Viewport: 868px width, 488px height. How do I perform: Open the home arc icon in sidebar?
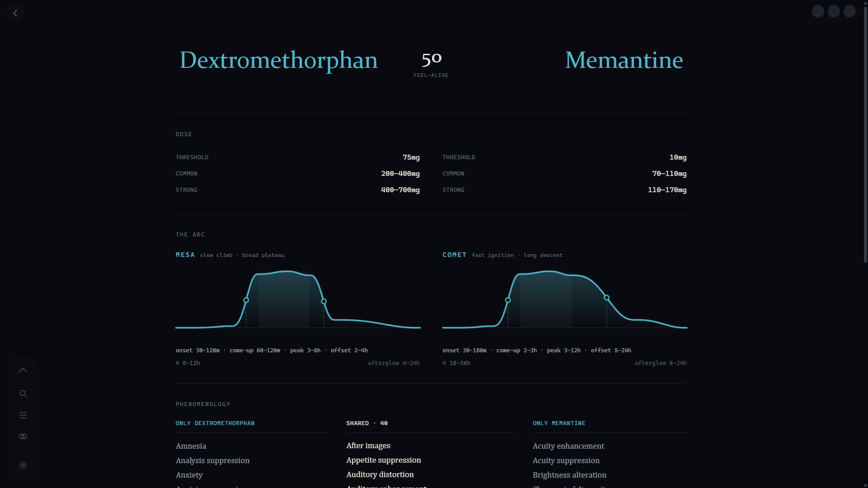click(x=23, y=371)
